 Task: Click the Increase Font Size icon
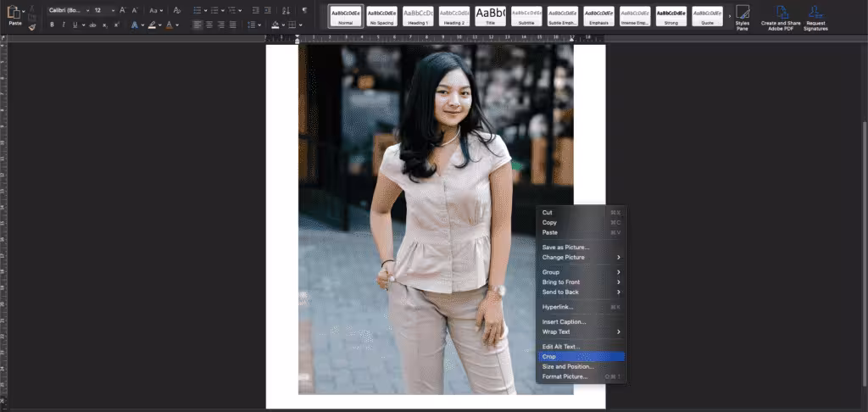click(x=122, y=10)
